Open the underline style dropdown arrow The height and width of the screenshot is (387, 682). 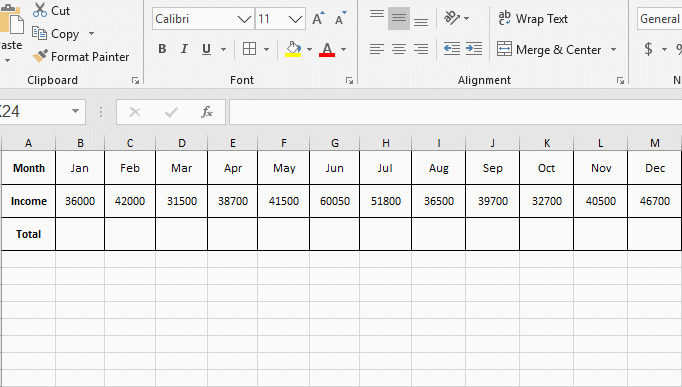tap(224, 49)
